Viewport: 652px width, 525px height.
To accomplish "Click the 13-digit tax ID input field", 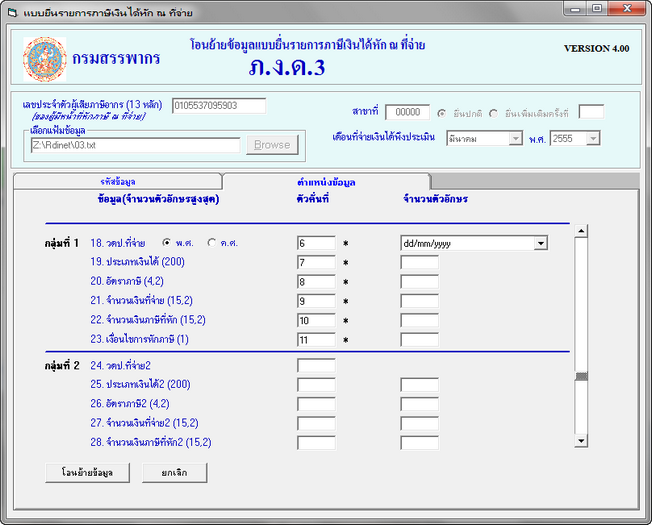I will tap(218, 105).
